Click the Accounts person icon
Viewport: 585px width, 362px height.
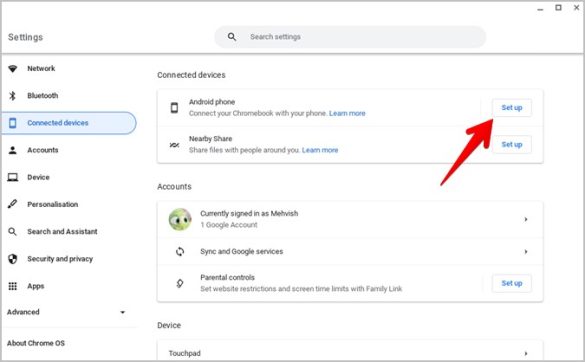pos(13,150)
